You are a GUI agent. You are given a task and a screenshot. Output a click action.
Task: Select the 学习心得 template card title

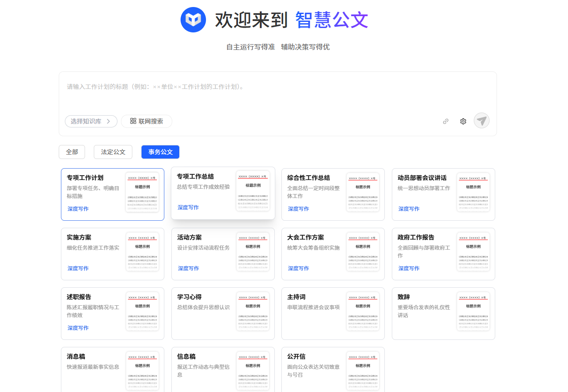click(189, 297)
